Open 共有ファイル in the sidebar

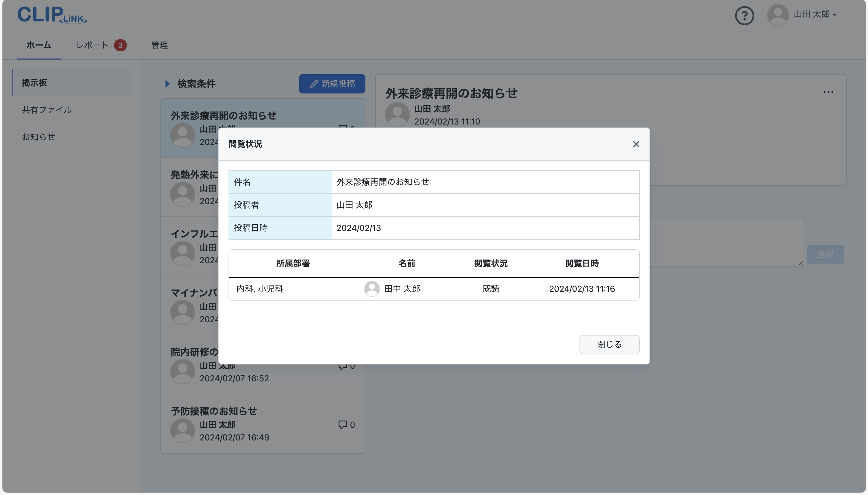[46, 110]
